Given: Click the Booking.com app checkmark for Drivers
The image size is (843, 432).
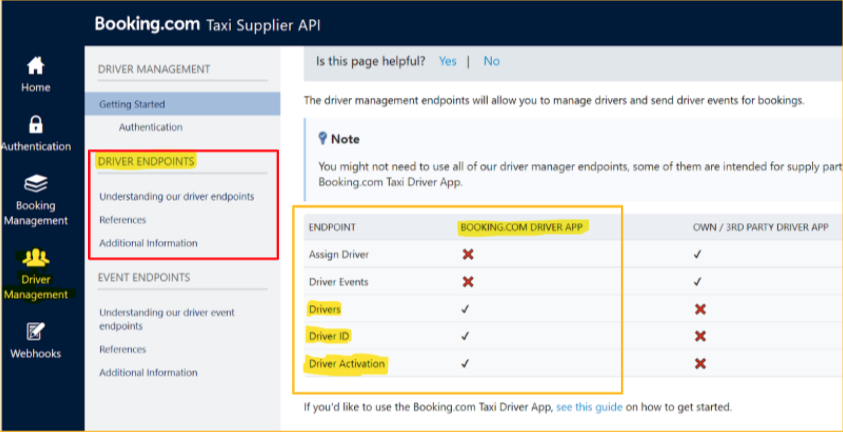Looking at the screenshot, I should pyautogui.click(x=466, y=309).
